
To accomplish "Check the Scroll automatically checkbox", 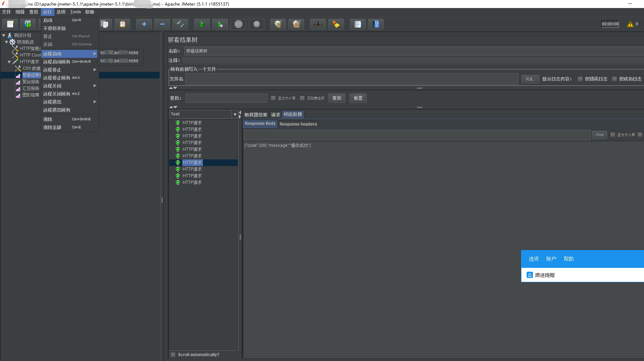I will tap(173, 355).
